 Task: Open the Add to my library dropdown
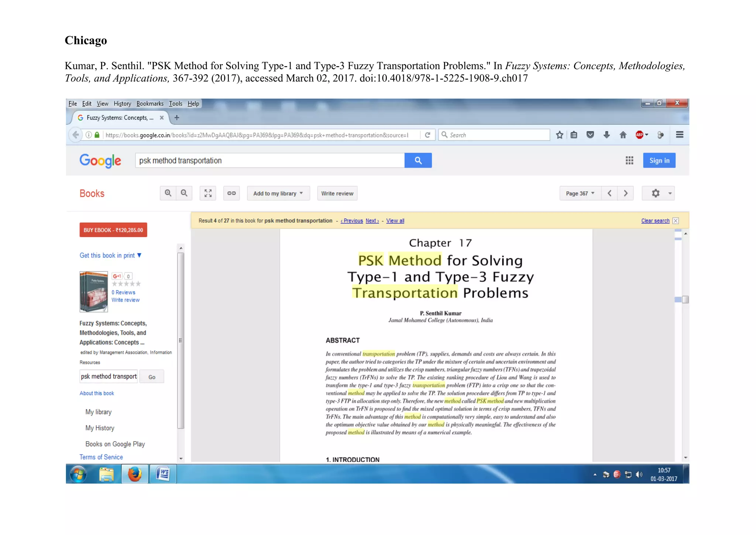coord(278,193)
